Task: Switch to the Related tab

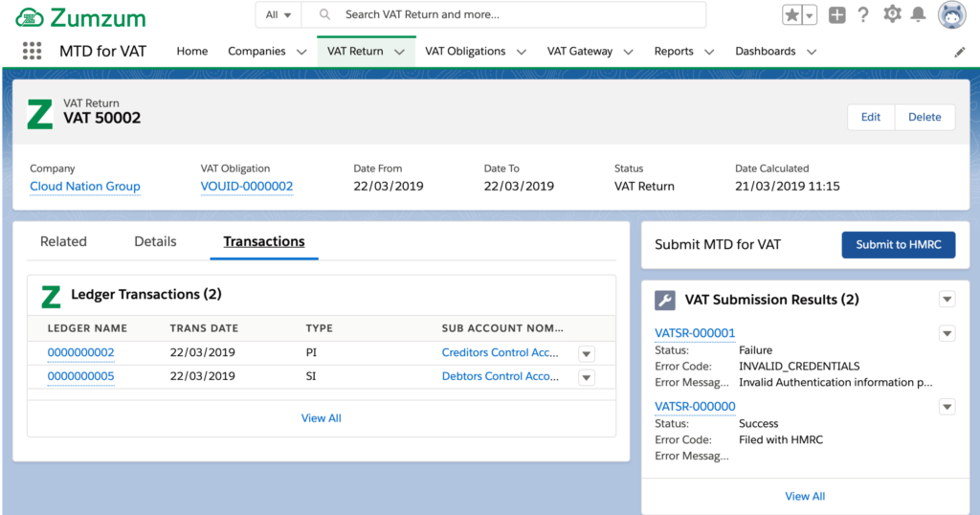Action: click(63, 241)
